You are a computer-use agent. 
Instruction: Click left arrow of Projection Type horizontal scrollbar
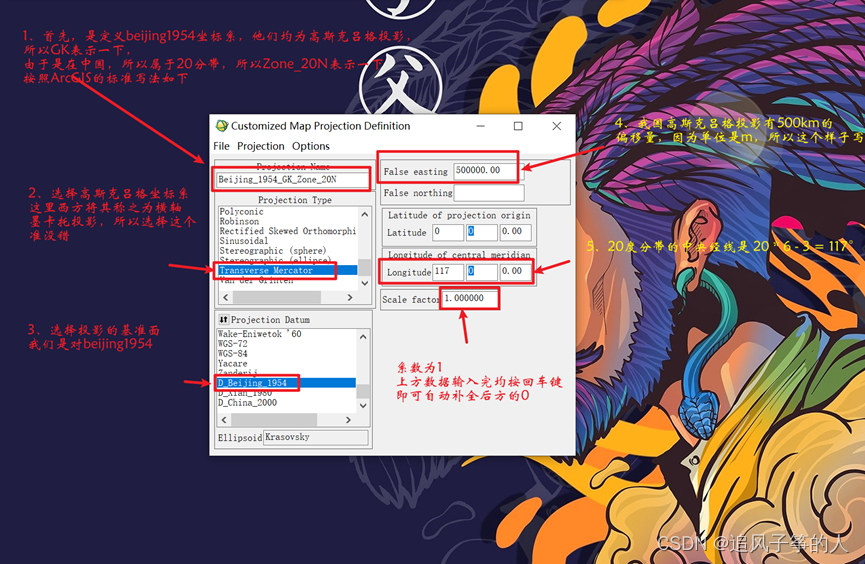tap(225, 297)
